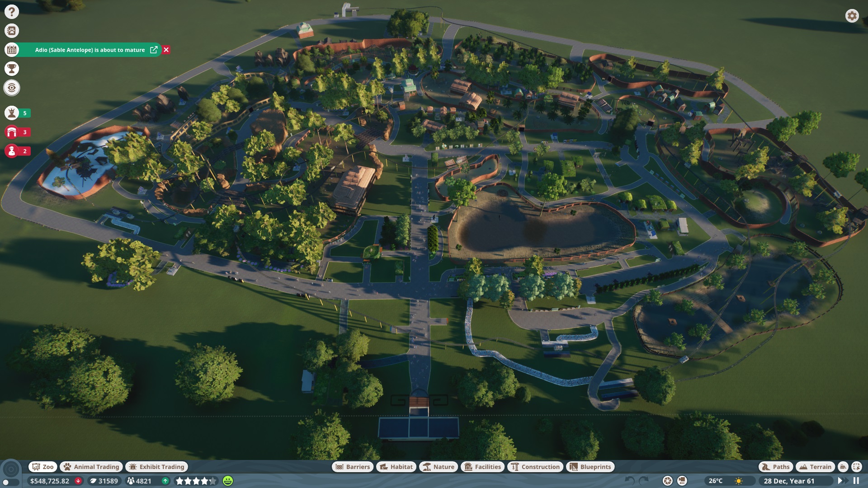The height and width of the screenshot is (488, 868).
Task: Click the 26°C temperature readout
Action: [x=715, y=481]
